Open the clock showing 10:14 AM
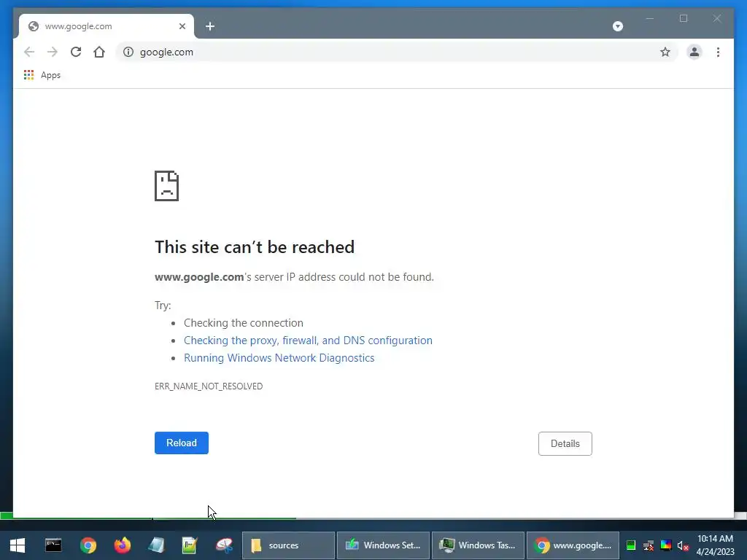 715,545
